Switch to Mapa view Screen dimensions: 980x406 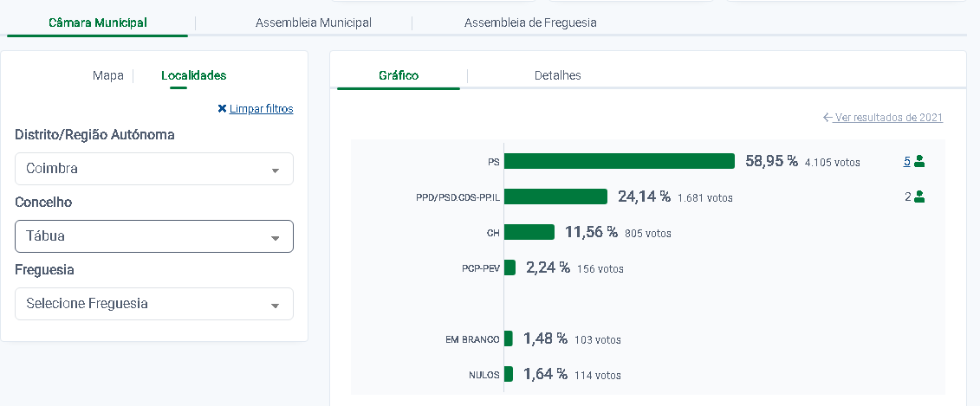click(108, 75)
